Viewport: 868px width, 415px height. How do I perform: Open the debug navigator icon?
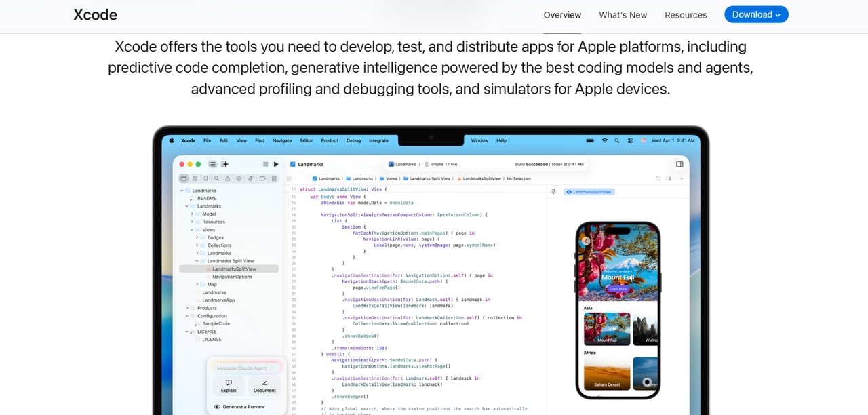point(251,179)
